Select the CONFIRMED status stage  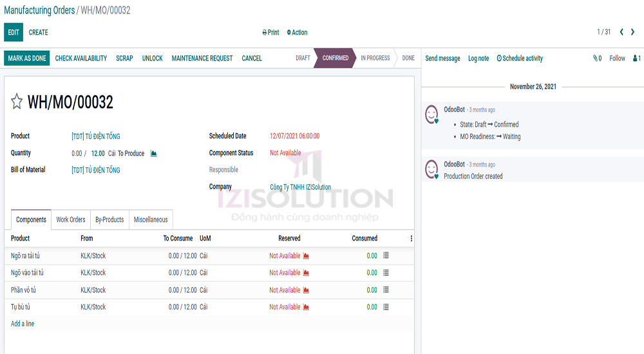[335, 58]
